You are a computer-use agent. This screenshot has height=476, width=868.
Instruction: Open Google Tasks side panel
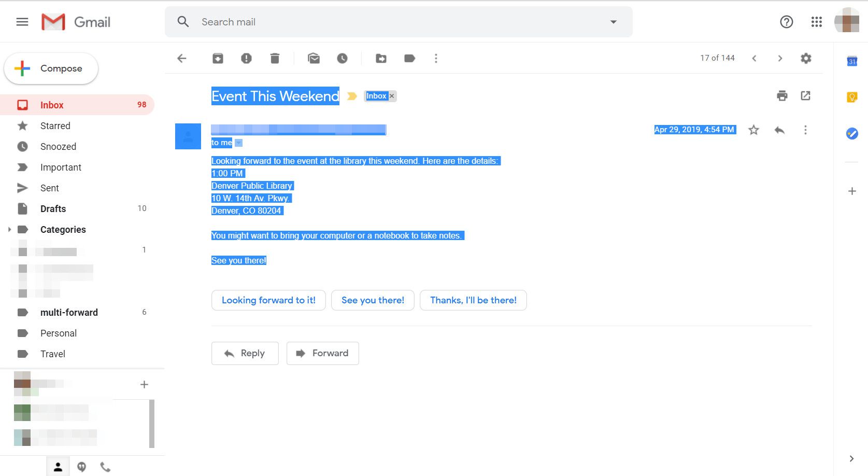click(852, 133)
